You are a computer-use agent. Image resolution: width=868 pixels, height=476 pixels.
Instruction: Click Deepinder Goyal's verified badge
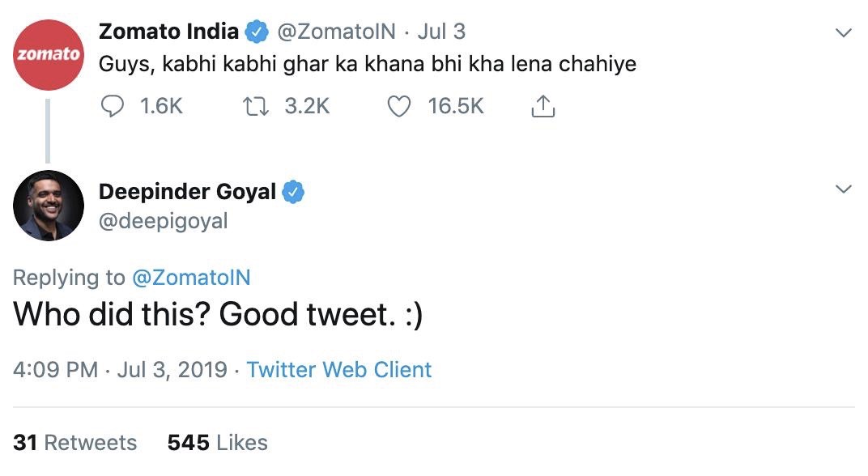(292, 193)
